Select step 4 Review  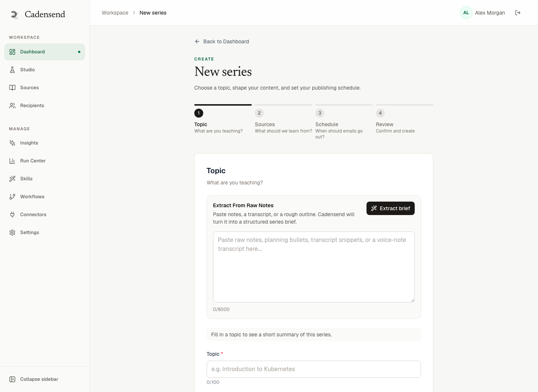[405, 119]
